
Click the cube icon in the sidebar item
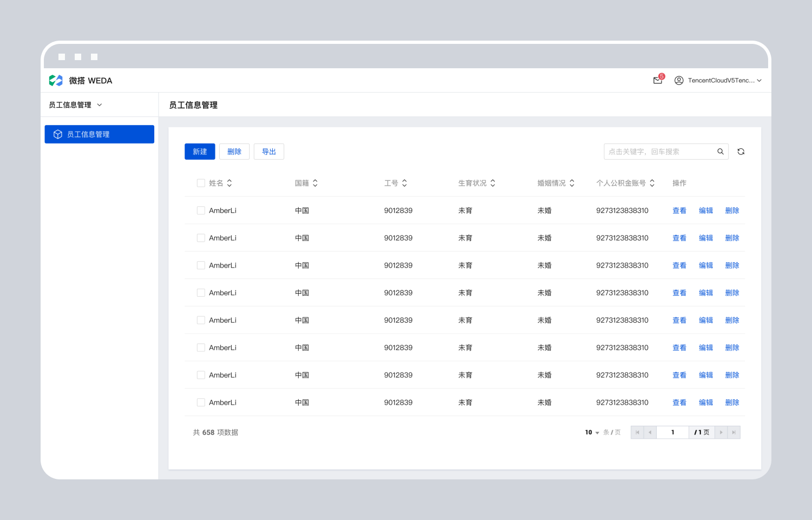(58, 134)
